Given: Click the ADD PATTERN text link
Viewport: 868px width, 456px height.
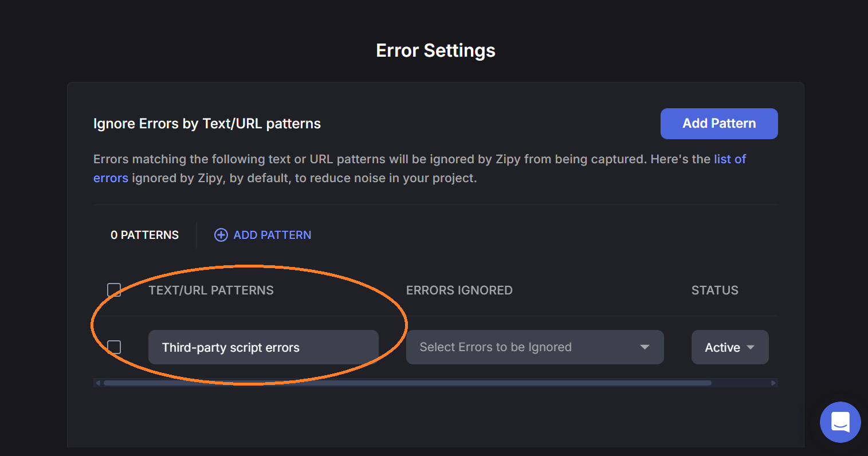Looking at the screenshot, I should click(x=272, y=235).
